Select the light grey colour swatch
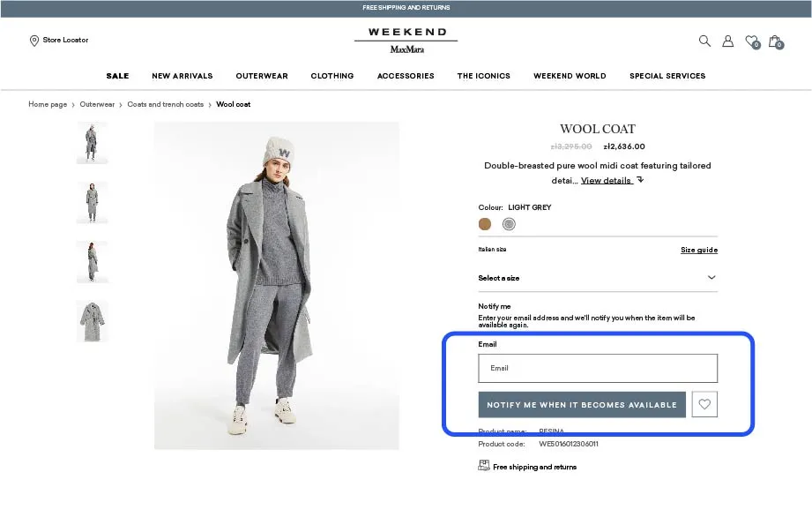This screenshot has height=517, width=812. pyautogui.click(x=509, y=224)
